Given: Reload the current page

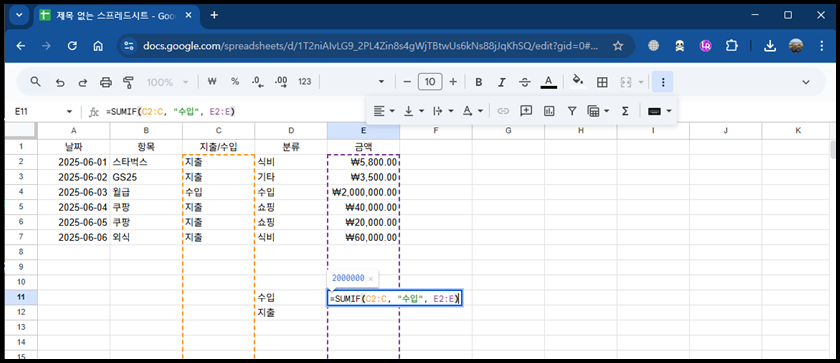Looking at the screenshot, I should 72,46.
